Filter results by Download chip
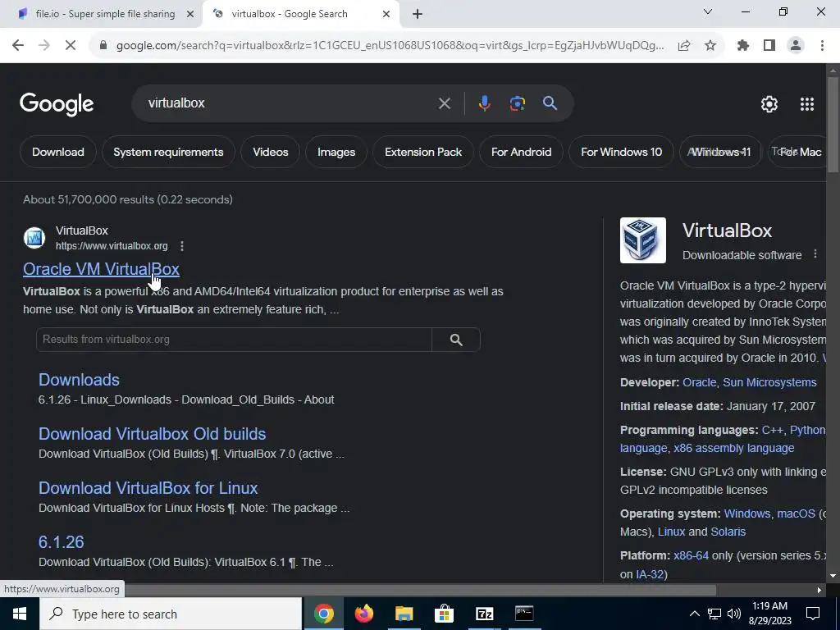 (x=58, y=152)
